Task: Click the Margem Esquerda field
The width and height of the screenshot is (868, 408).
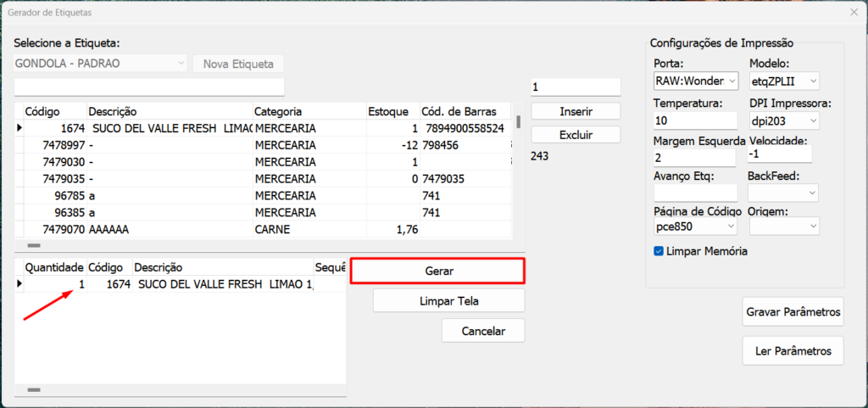Action: coord(694,158)
